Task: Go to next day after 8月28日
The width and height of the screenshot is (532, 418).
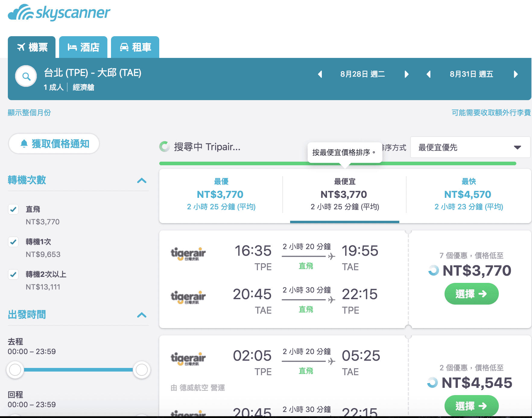Action: pos(407,74)
